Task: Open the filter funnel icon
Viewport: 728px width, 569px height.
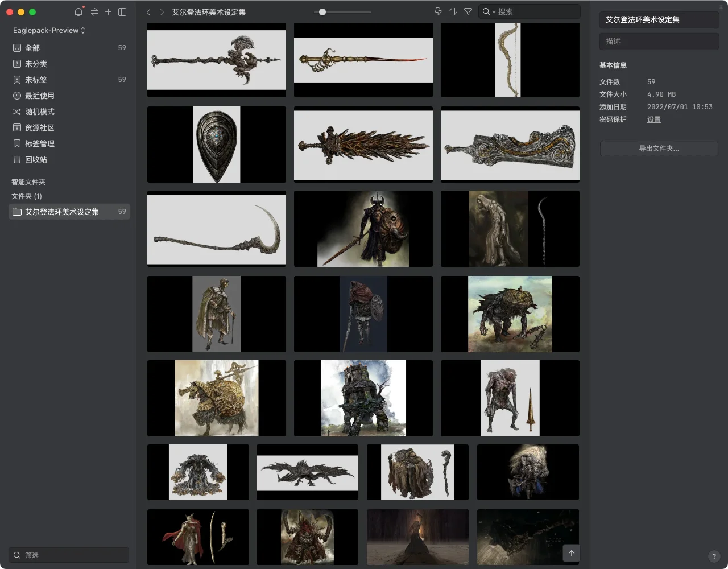Action: tap(468, 11)
